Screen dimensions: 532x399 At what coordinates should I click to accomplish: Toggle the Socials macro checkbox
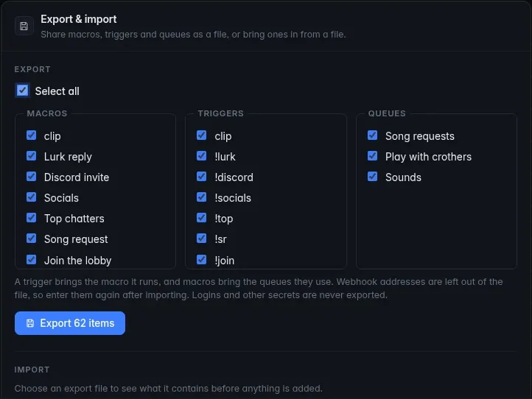[31, 197]
